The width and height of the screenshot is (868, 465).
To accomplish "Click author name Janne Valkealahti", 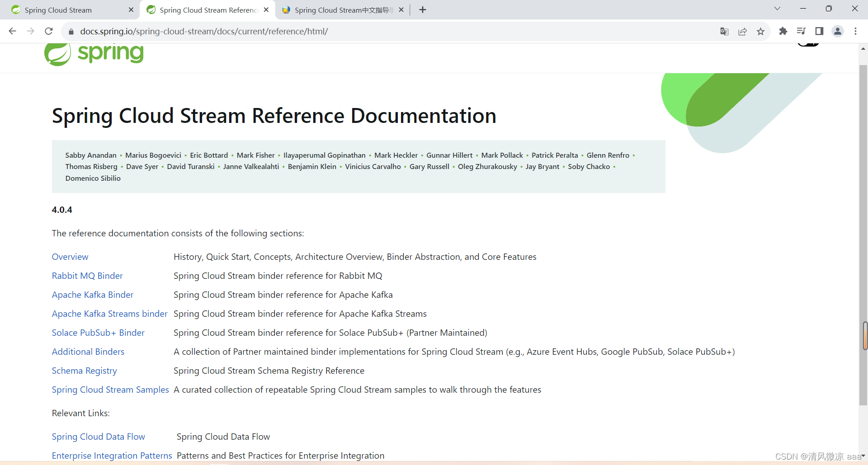I will 251,166.
